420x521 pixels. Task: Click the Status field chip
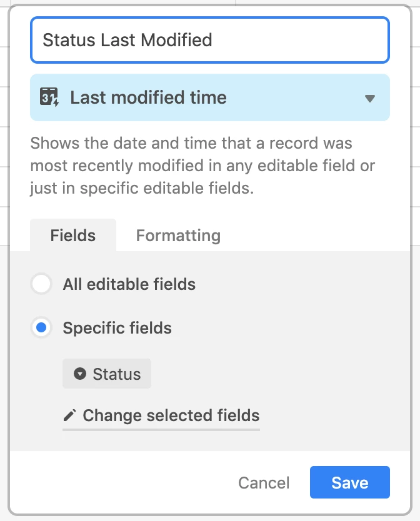click(107, 374)
